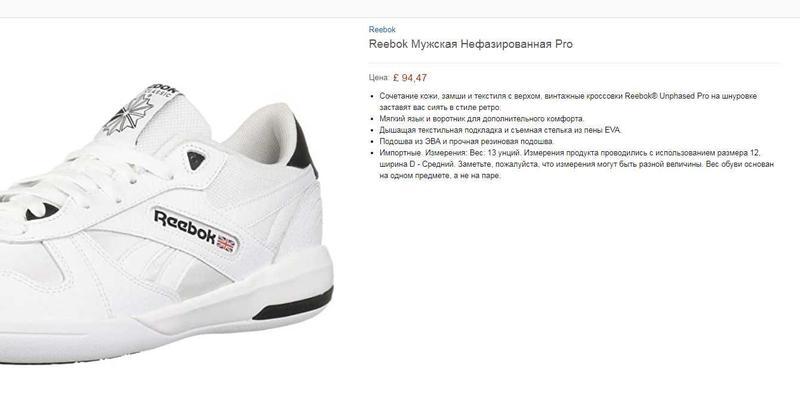The image size is (800, 413).
Task: Click the black heel tab of the sneaker
Action: click(304, 147)
